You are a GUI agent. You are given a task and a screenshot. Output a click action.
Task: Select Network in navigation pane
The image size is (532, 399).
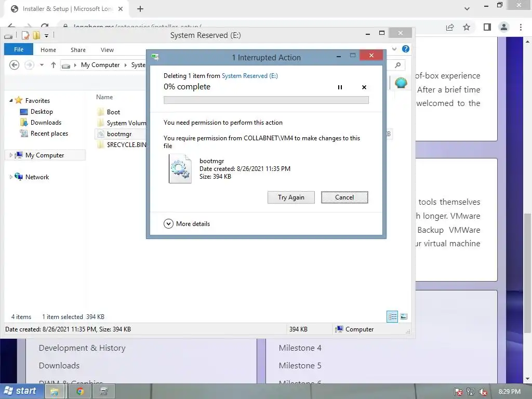(x=37, y=177)
